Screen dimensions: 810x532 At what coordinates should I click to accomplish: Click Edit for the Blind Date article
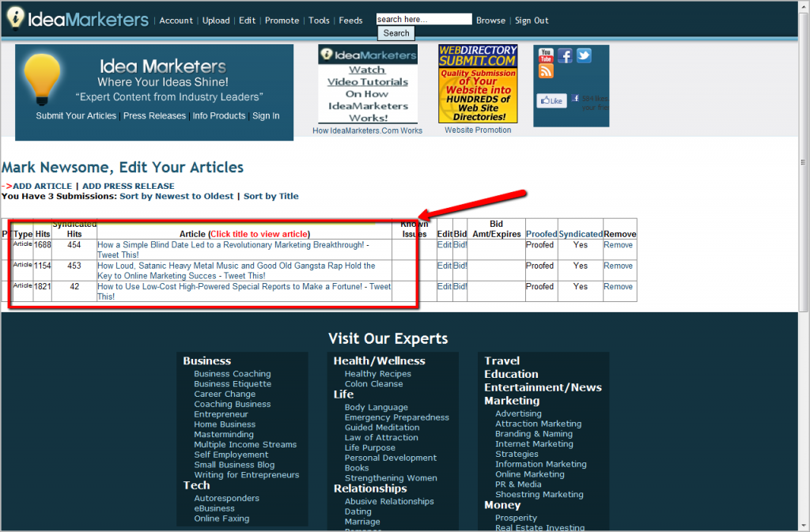[x=445, y=245]
